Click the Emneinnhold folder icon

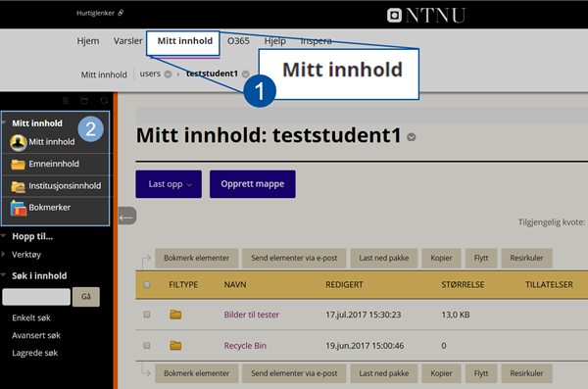point(18,165)
